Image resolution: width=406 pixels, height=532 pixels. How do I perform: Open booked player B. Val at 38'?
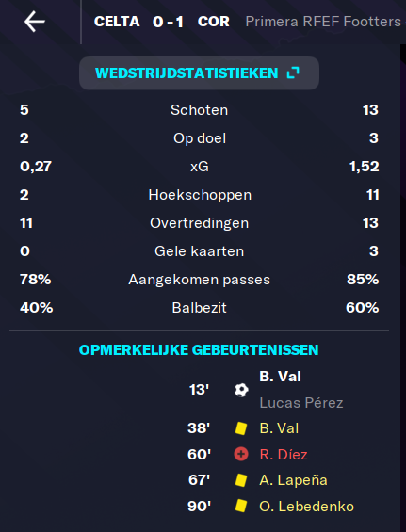click(279, 428)
